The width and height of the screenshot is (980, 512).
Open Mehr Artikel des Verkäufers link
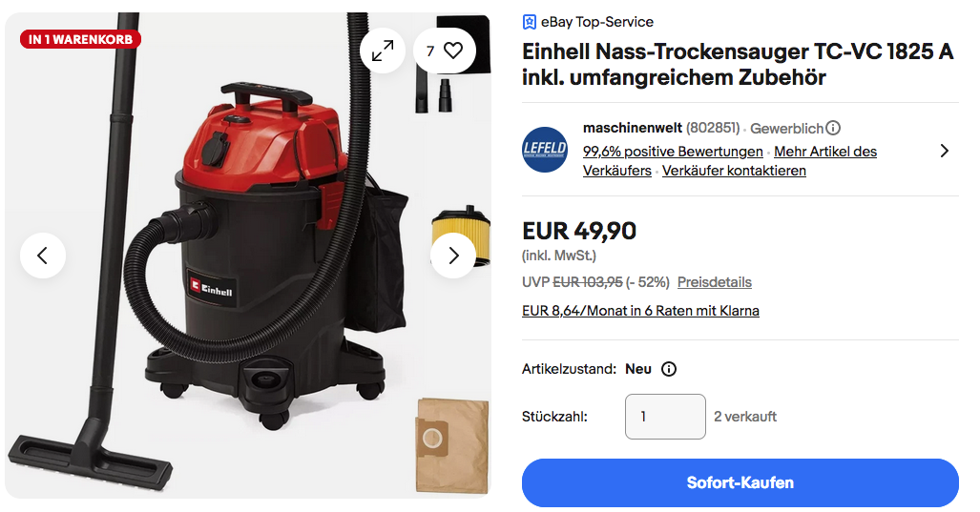(730, 161)
